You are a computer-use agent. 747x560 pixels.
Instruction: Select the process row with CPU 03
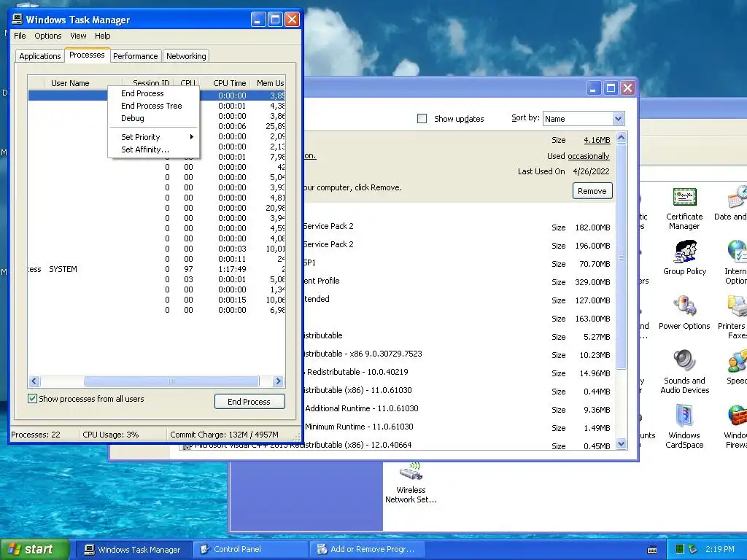(x=156, y=279)
